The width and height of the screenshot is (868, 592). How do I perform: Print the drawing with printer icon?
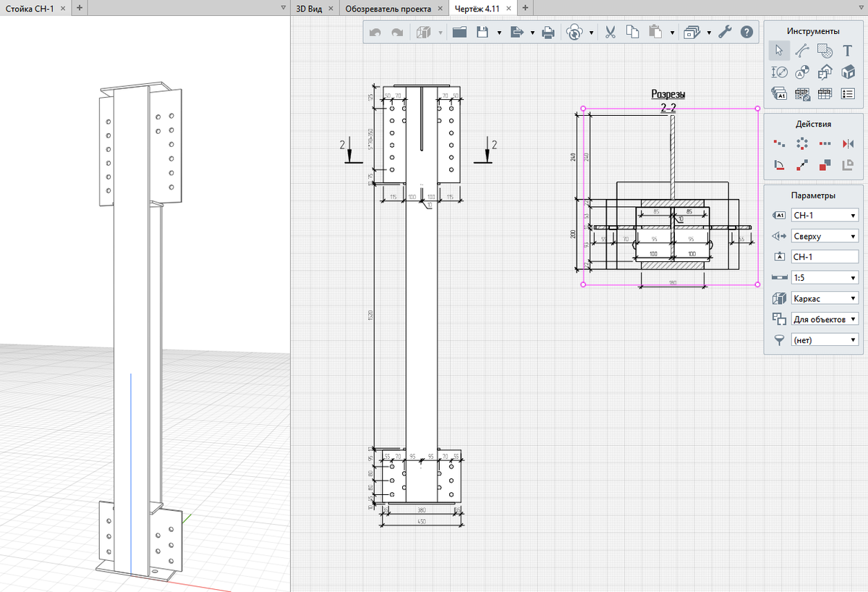pyautogui.click(x=549, y=32)
